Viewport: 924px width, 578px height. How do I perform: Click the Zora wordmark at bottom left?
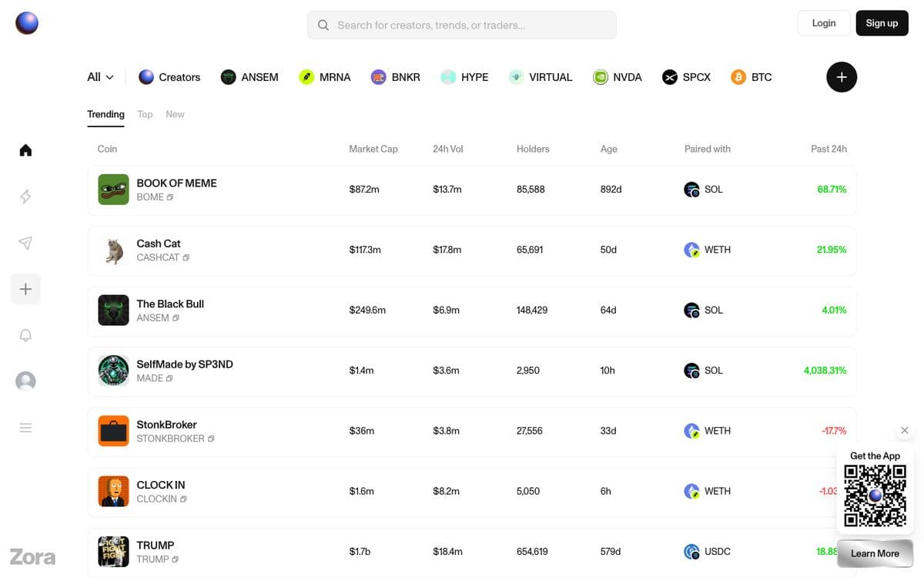point(32,556)
